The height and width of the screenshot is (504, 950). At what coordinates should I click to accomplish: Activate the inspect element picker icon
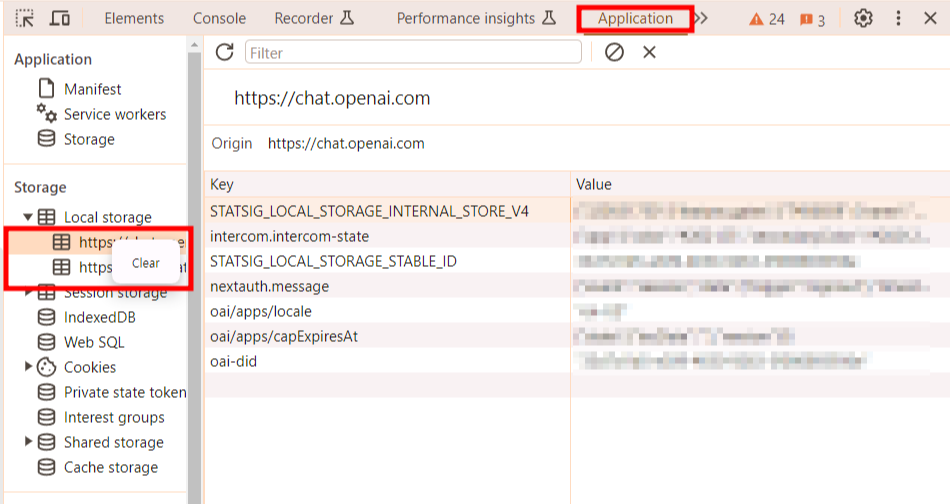[25, 19]
